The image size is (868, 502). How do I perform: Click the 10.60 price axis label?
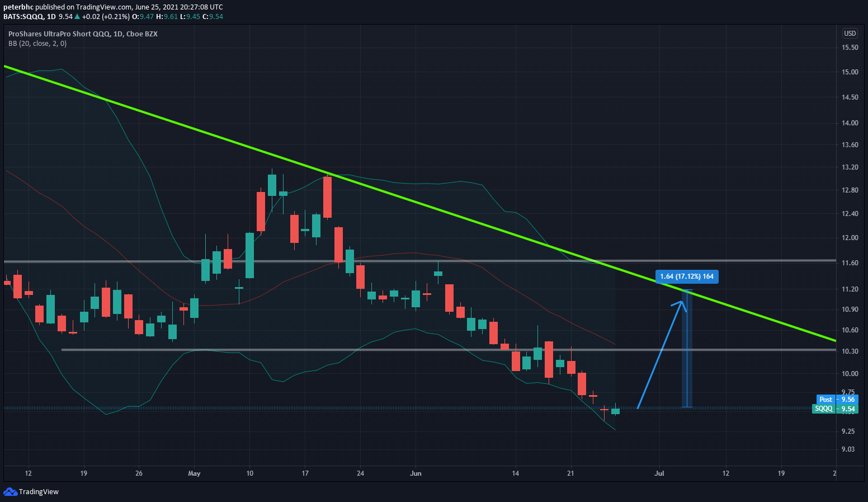[x=850, y=330]
